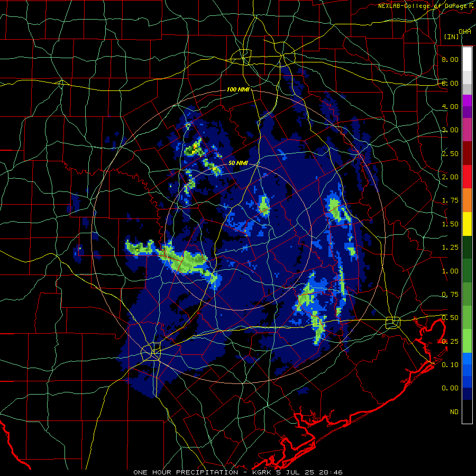The height and width of the screenshot is (476, 476).
Task: Click the [IN] units label above legend
Action: click(451, 36)
